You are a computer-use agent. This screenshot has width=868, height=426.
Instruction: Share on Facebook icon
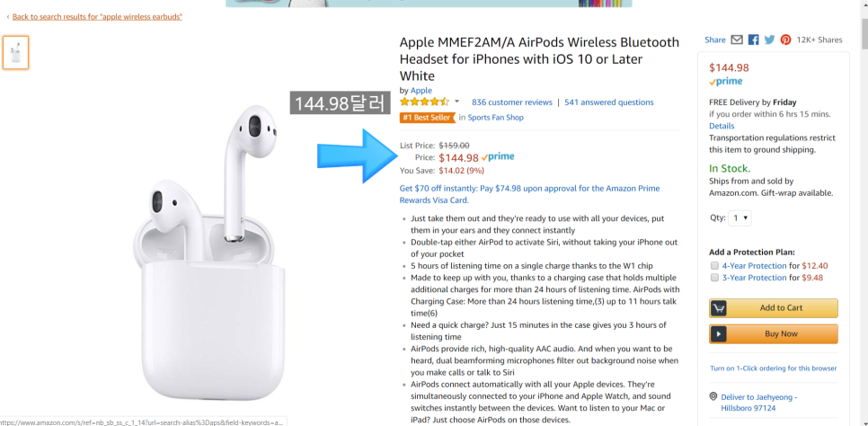[753, 40]
